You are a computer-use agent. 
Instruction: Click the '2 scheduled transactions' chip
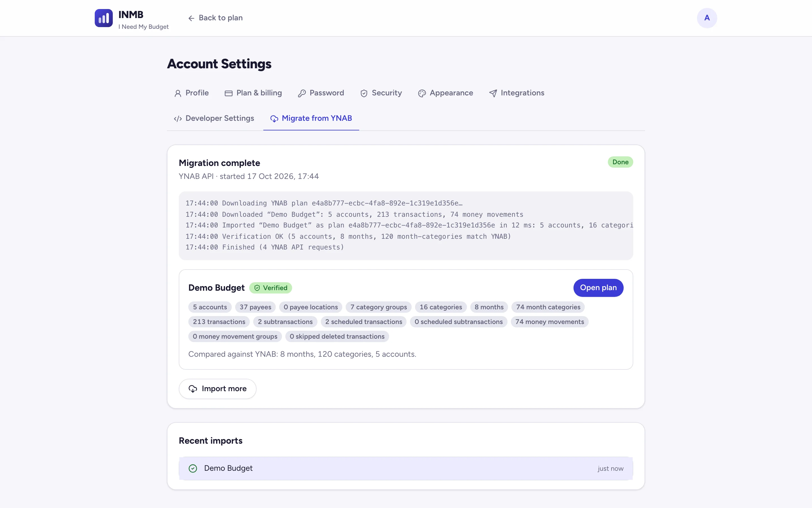tap(363, 322)
